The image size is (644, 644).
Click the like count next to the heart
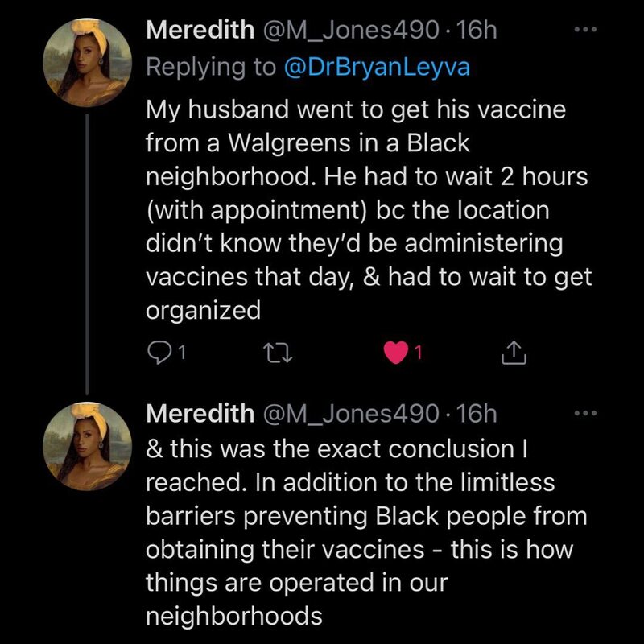pos(419,352)
